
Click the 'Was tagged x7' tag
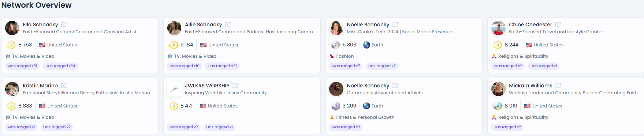(x=346, y=66)
